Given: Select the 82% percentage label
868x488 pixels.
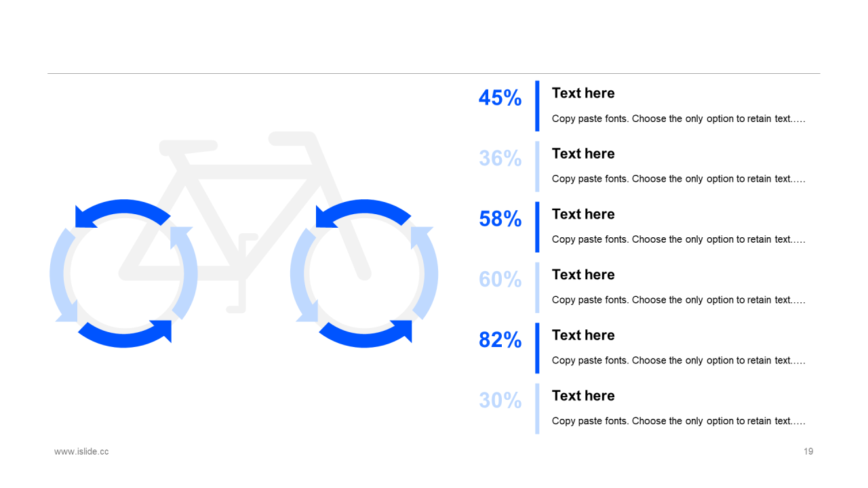Looking at the screenshot, I should [x=500, y=340].
